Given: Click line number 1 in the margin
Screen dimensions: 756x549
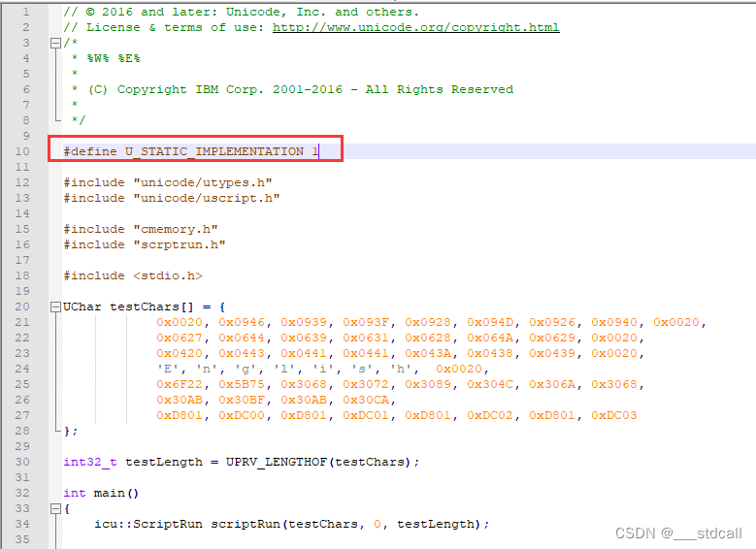Looking at the screenshot, I should point(26,12).
